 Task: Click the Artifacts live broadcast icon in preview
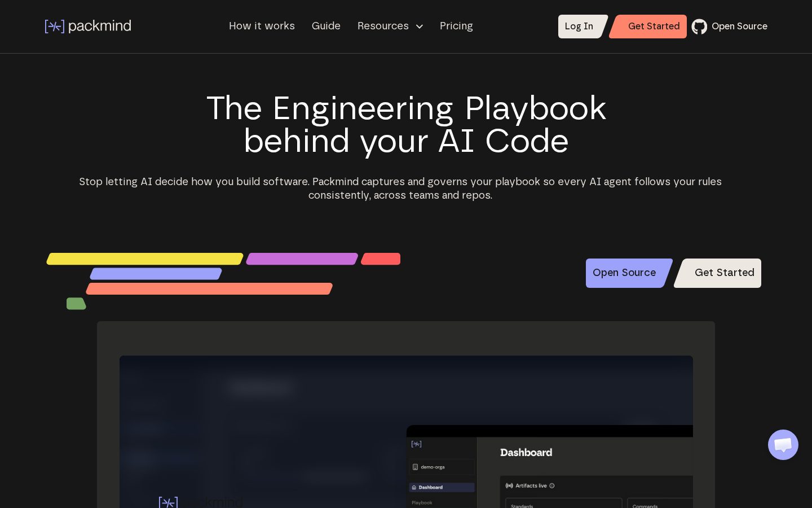(509, 485)
